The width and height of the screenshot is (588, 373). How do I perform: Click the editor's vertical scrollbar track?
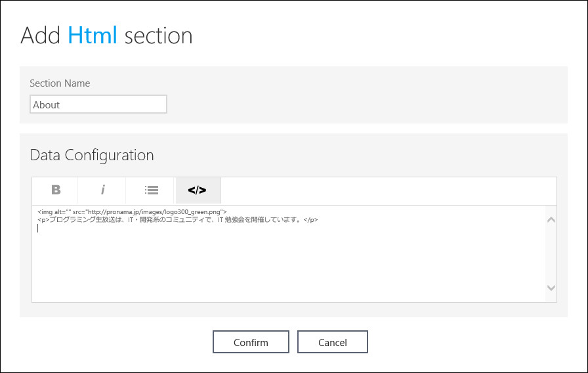(551, 253)
